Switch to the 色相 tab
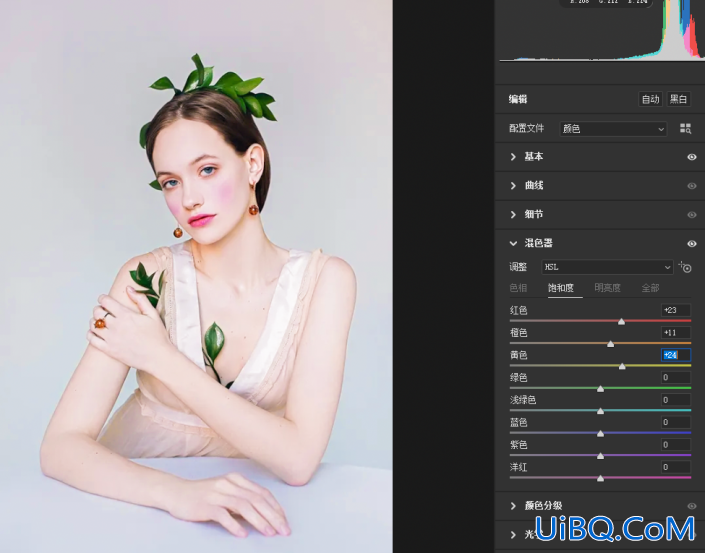This screenshot has height=553, width=705. (x=518, y=288)
